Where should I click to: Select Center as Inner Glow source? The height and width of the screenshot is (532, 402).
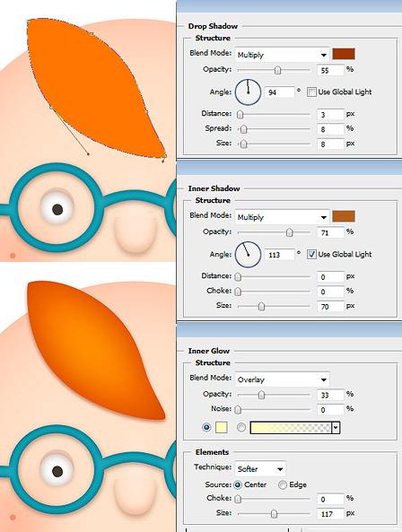pos(238,484)
